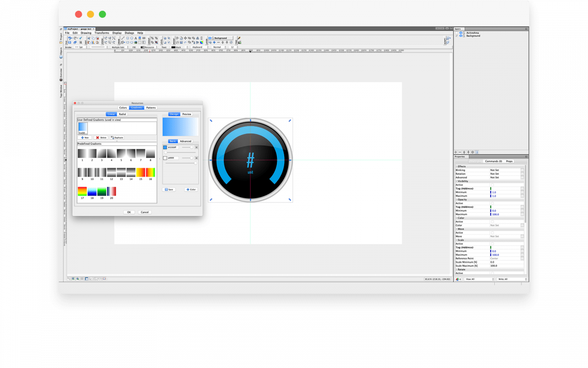Click the first icon in bottom-left status toolbar
This screenshot has height=368, width=588.
click(x=69, y=279)
